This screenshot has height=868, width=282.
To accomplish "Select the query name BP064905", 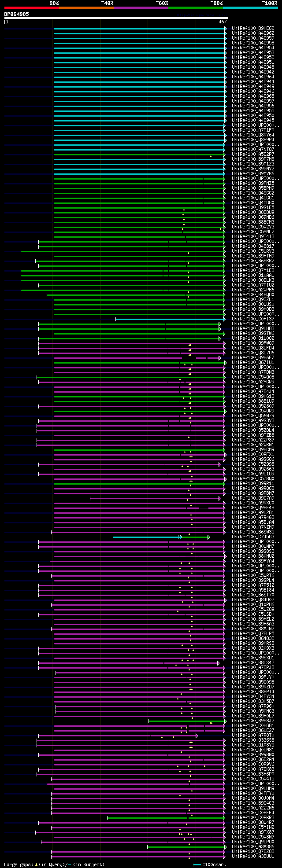I will [x=17, y=14].
